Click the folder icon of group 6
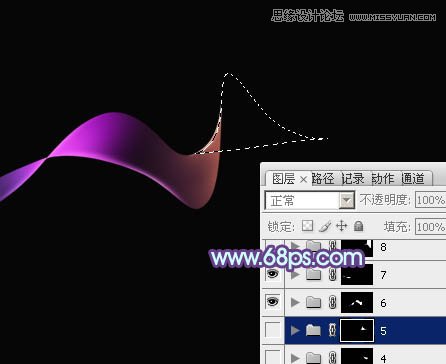 pos(313,302)
